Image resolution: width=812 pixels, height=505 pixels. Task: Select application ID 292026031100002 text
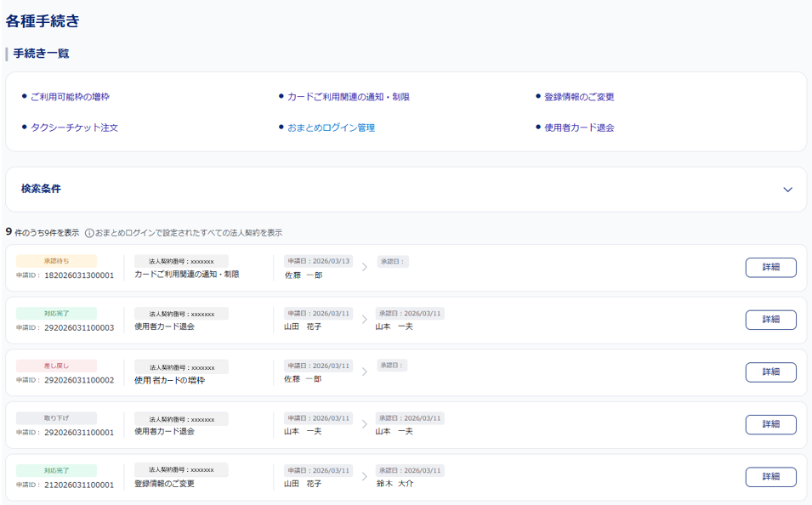pyautogui.click(x=79, y=380)
